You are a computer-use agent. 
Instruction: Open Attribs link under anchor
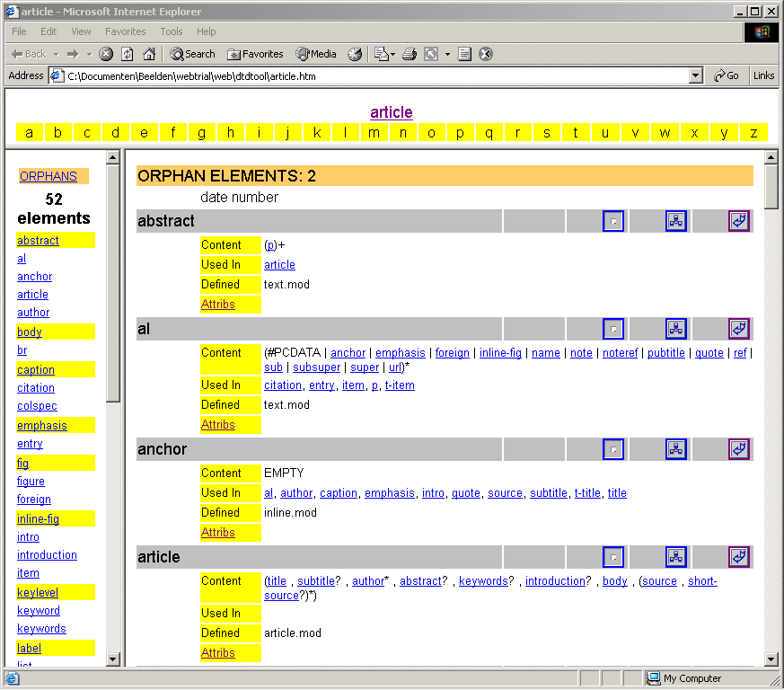pos(218,533)
